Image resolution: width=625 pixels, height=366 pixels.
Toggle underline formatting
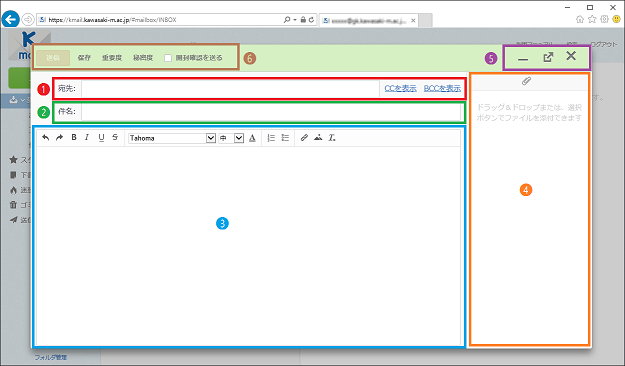[x=101, y=138]
